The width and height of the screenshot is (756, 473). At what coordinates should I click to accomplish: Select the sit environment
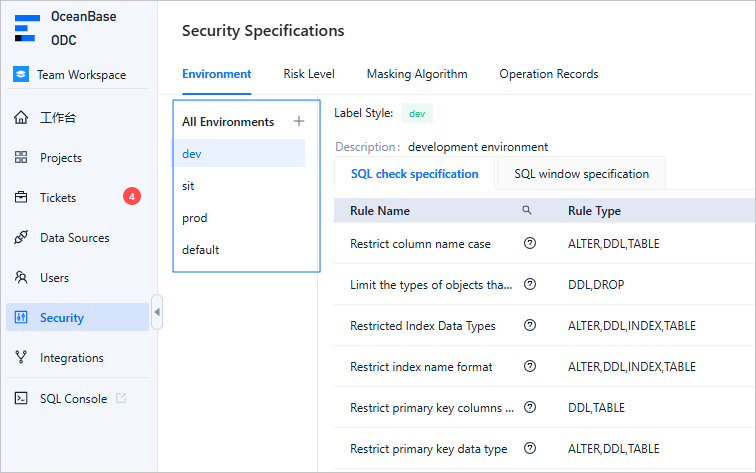point(188,186)
